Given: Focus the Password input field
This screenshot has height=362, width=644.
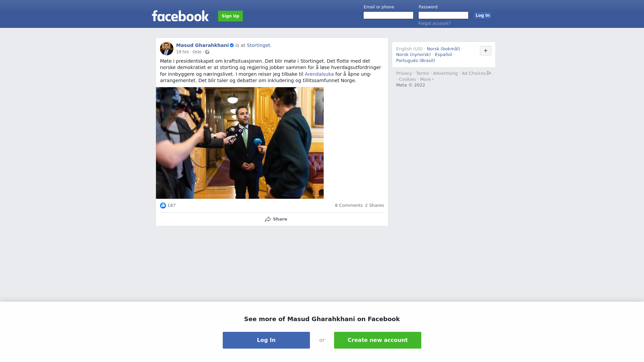Looking at the screenshot, I should point(443,15).
